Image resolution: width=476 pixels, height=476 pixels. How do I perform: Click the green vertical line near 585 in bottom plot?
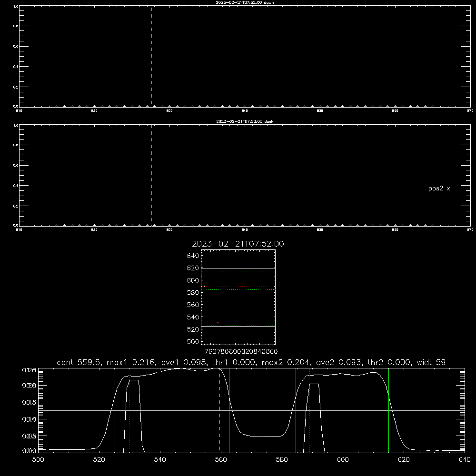pyautogui.click(x=296, y=410)
